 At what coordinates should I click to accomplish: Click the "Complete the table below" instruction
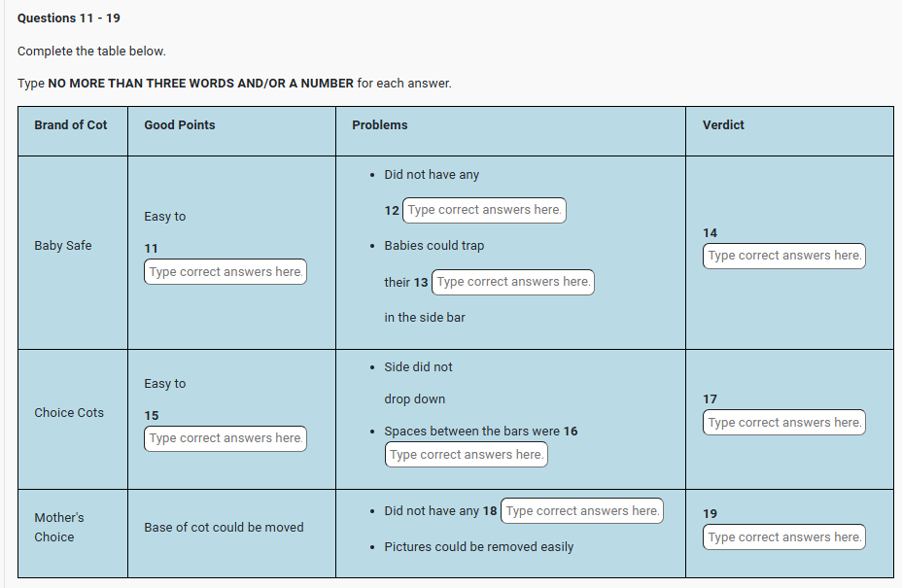pyautogui.click(x=91, y=52)
